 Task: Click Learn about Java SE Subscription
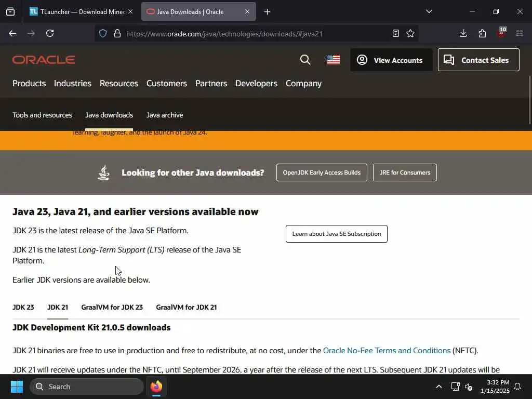click(336, 234)
